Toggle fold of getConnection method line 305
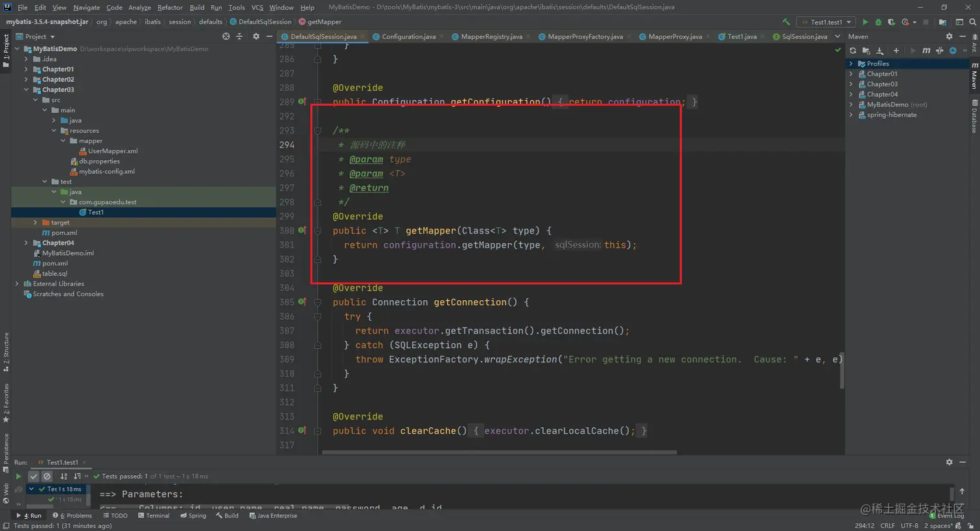 pos(318,302)
